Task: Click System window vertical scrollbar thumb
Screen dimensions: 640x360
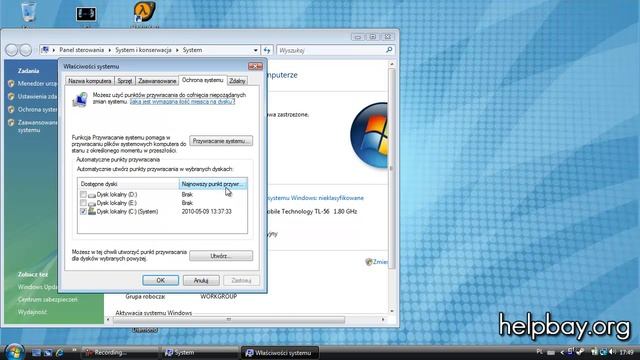Action: click(391, 168)
